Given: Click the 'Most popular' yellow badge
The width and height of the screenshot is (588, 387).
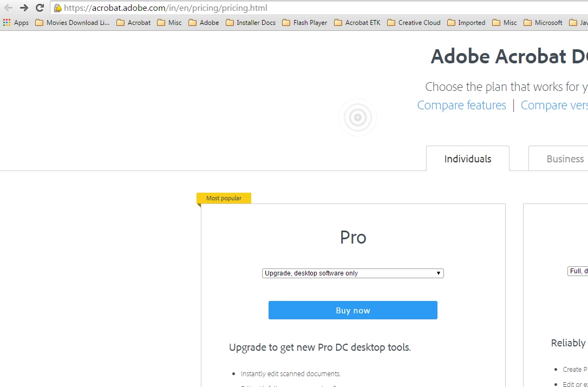Looking at the screenshot, I should pos(224,198).
